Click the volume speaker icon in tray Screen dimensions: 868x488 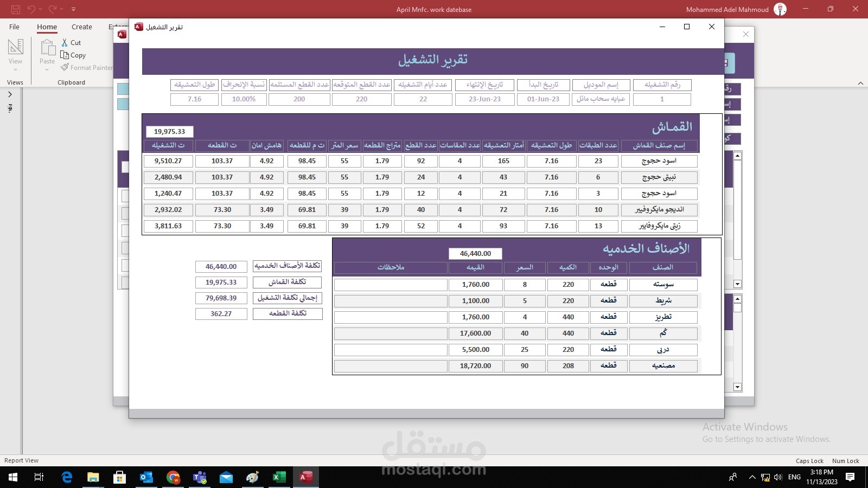coord(778,477)
